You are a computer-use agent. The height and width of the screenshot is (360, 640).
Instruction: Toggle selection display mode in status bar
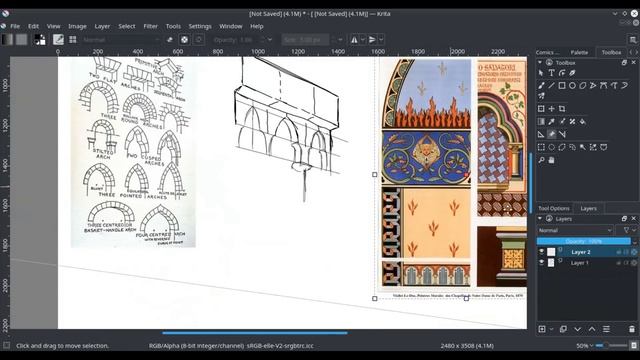[7, 345]
